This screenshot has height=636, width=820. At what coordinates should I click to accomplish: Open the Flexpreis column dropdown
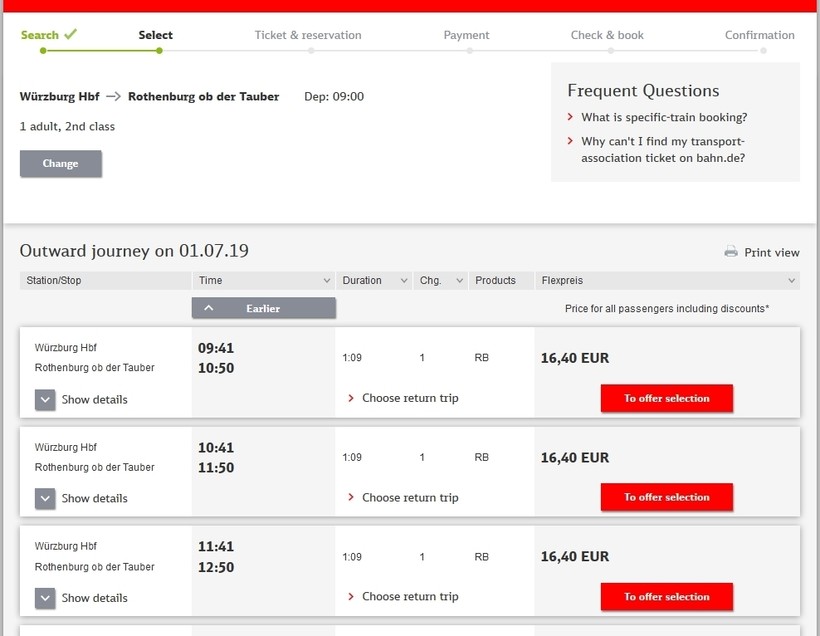coord(791,281)
